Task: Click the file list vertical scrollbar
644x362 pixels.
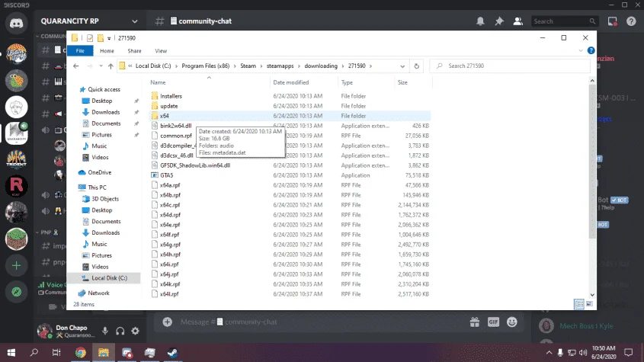Action: coord(592,162)
